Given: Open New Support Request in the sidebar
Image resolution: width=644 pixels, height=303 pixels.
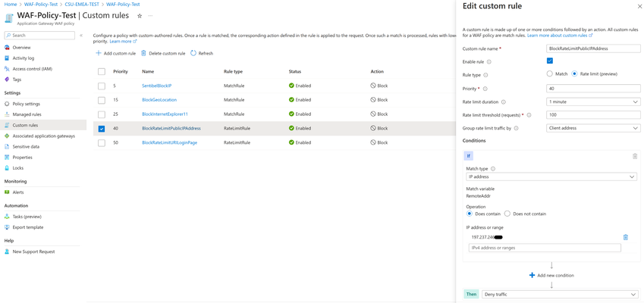Looking at the screenshot, I should point(33,251).
